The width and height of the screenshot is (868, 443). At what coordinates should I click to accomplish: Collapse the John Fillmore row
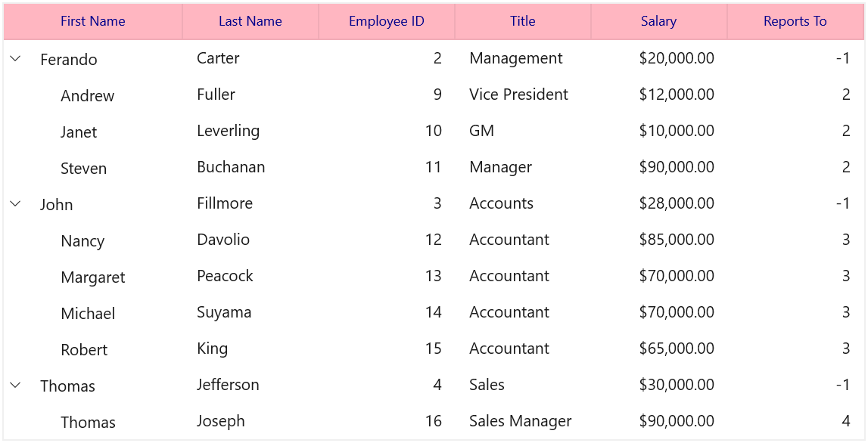click(15, 203)
